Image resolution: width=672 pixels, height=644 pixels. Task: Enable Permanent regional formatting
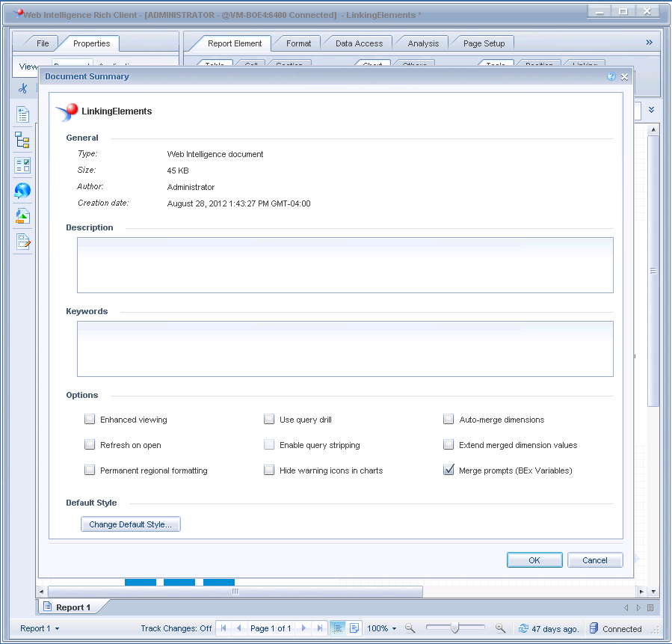[x=90, y=470]
